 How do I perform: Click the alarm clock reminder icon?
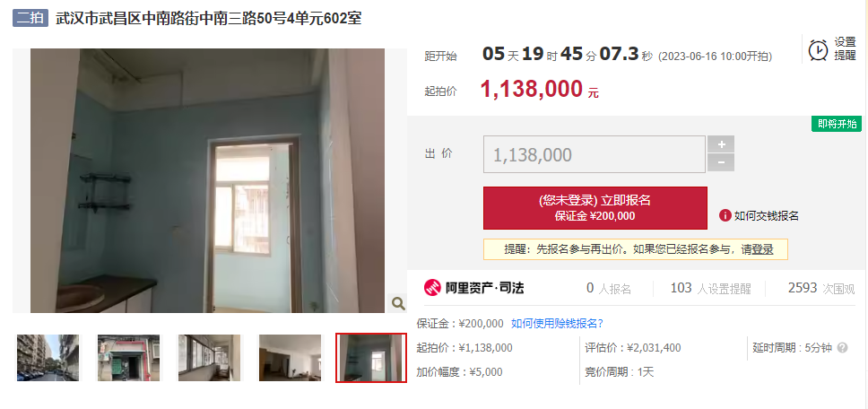pos(818,50)
